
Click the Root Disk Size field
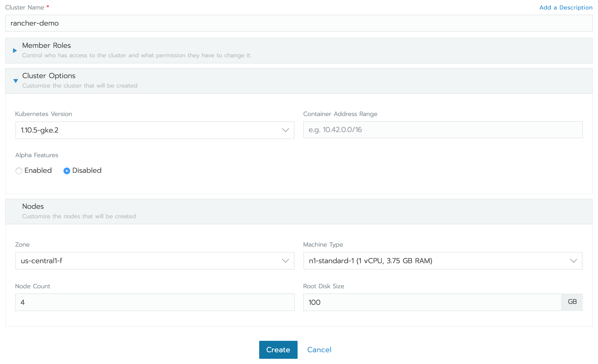point(432,302)
